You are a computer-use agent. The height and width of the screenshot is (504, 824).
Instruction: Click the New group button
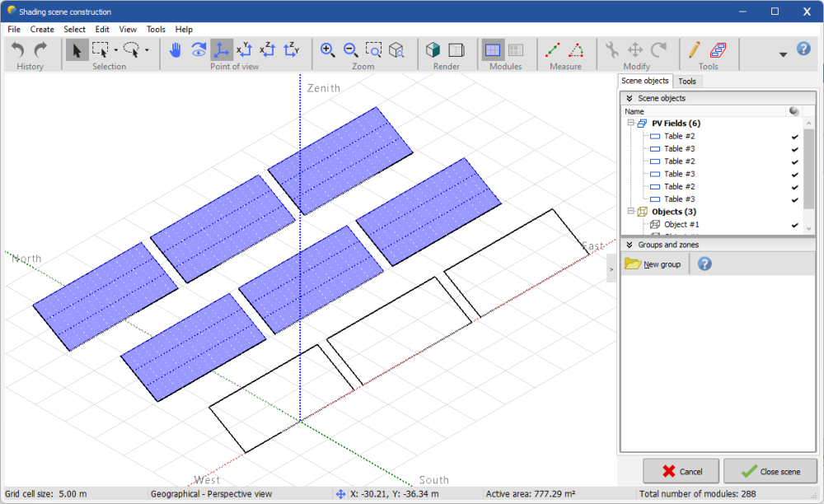pos(654,264)
